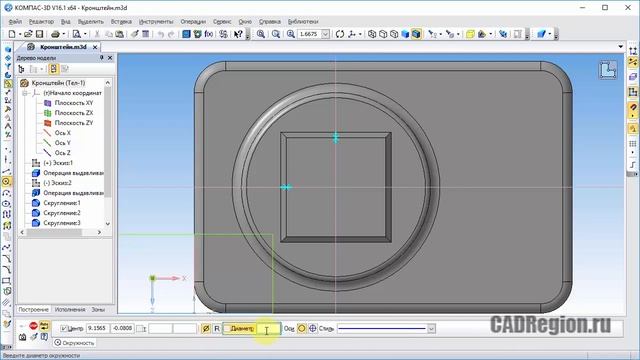Pin the Дерево модели panel
640x360 pixels.
point(102,58)
